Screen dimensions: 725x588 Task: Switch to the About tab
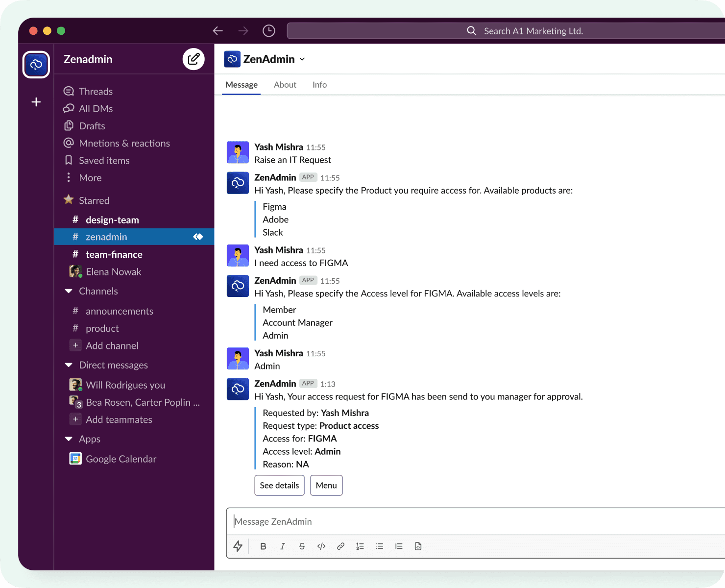(285, 85)
